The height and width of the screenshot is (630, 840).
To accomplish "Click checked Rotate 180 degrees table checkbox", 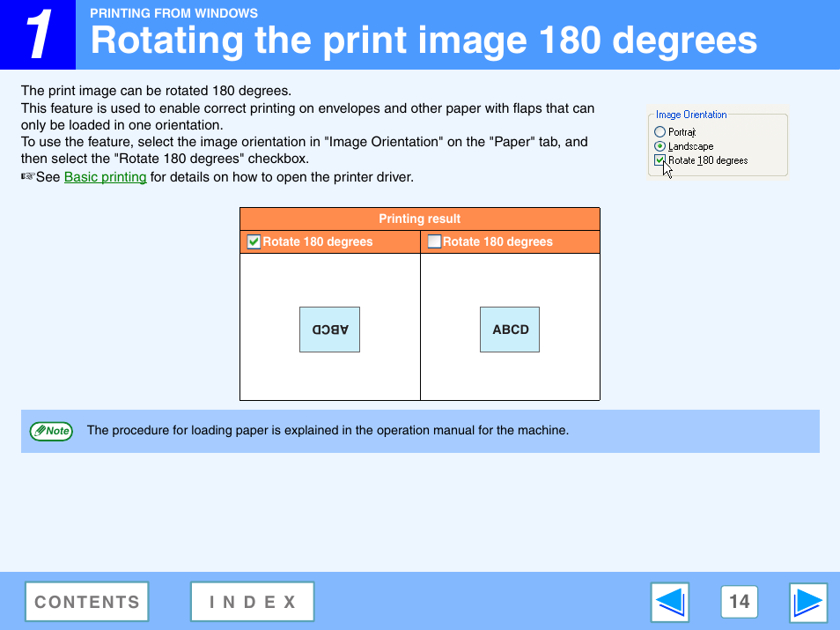I will tap(254, 241).
